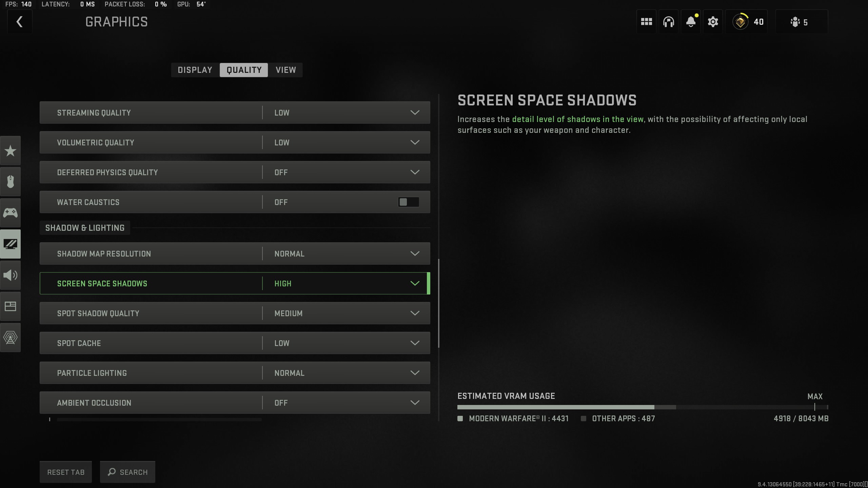Open the notifications bell icon

pos(691,22)
